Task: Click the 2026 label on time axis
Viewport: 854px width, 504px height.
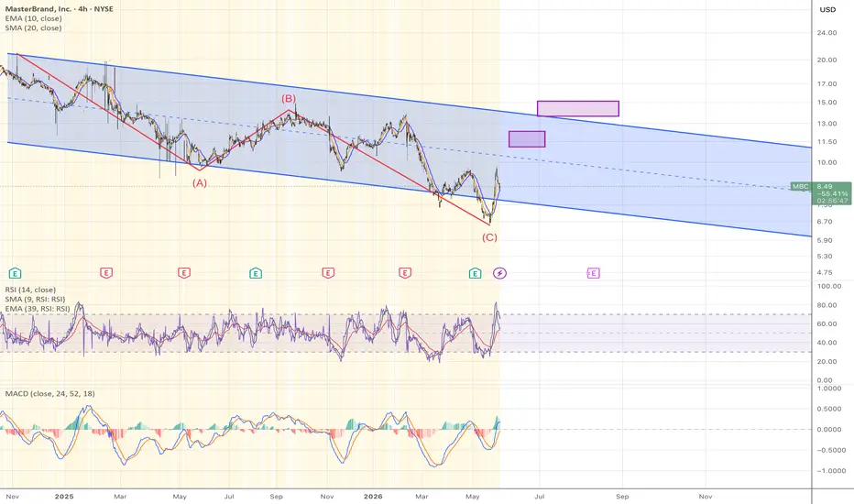Action: (x=373, y=497)
